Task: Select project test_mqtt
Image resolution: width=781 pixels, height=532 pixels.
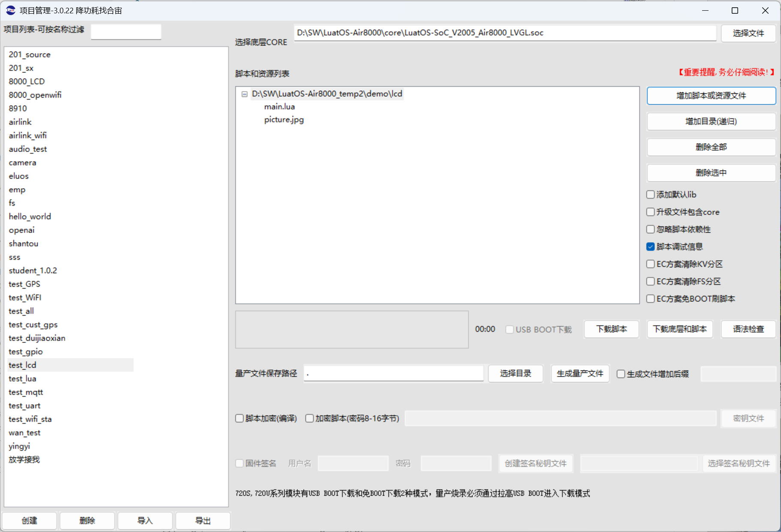Action: [x=26, y=392]
